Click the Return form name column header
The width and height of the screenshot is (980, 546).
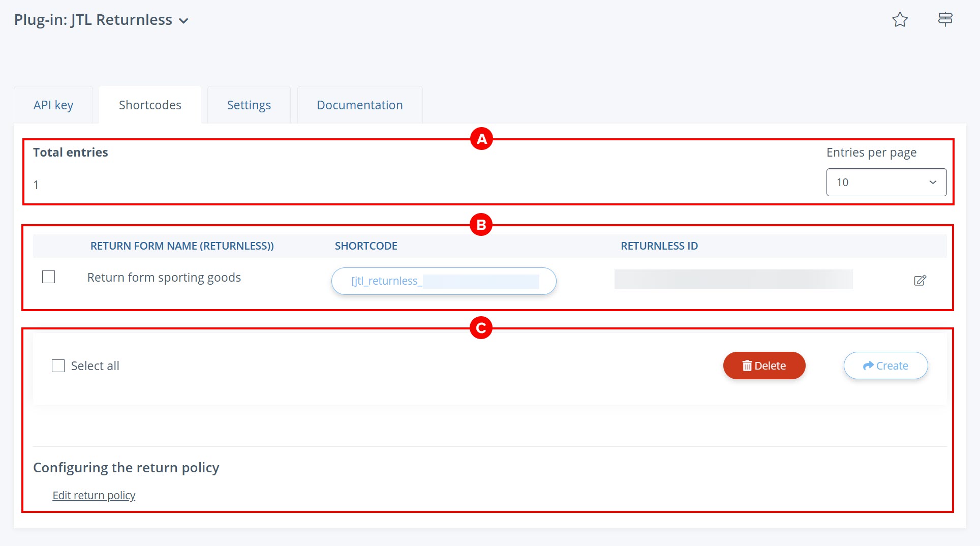[182, 246]
